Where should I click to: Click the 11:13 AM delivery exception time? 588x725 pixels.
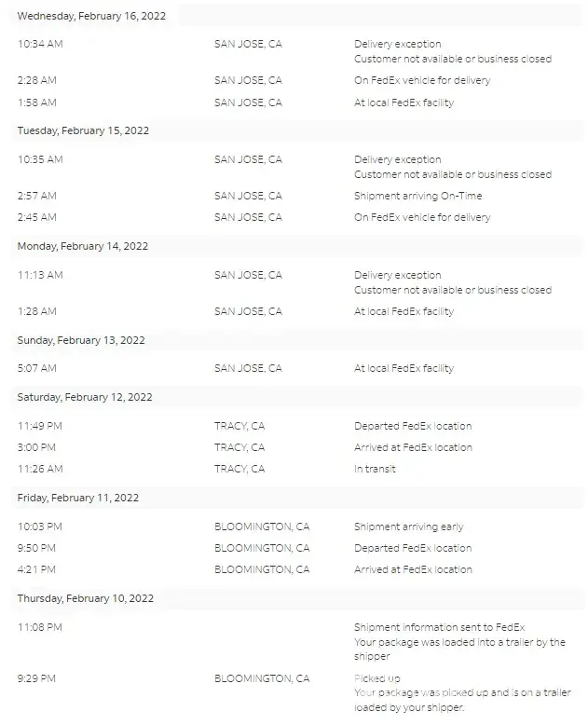click(40, 276)
